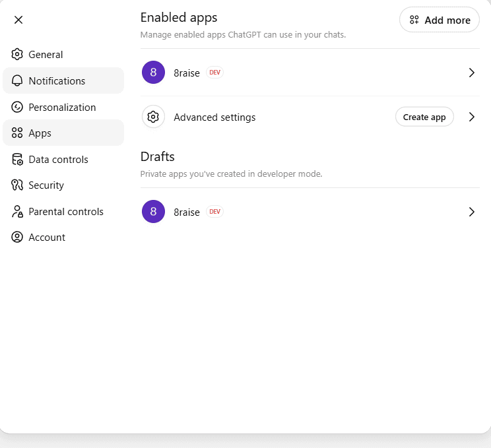Click the purple 8raise avatar under Drafts
Viewport: 491px width, 448px height.
click(153, 212)
